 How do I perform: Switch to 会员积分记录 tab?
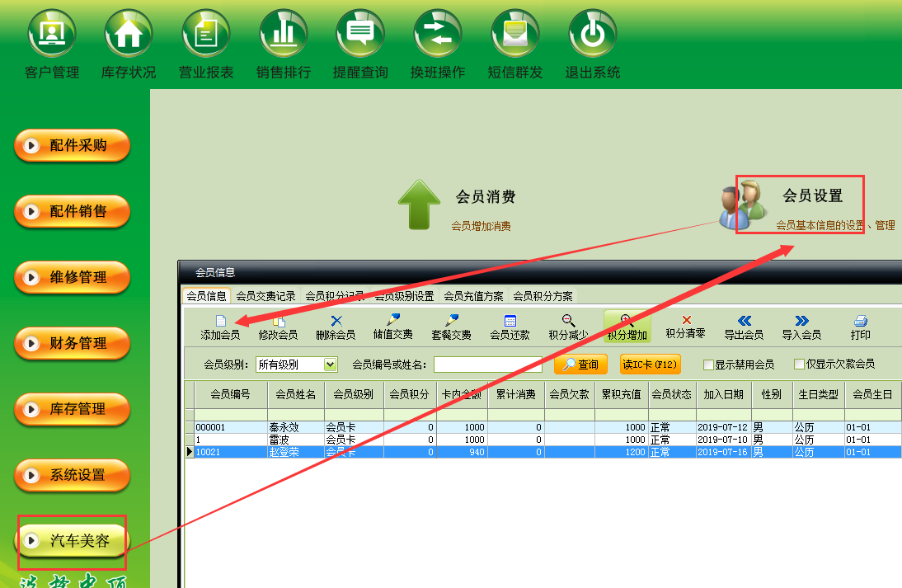335,296
